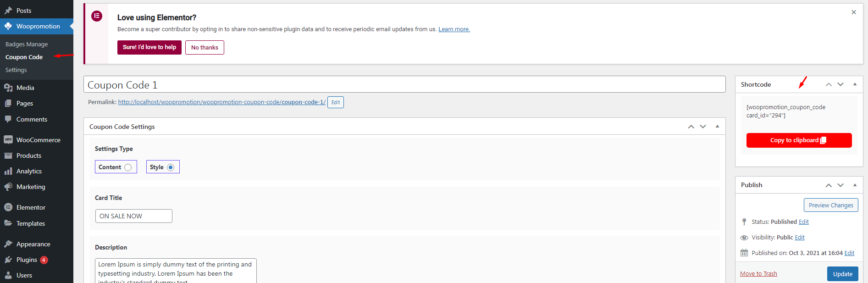This screenshot has width=868, height=283.
Task: Click the Posts pin icon
Action: 8,11
